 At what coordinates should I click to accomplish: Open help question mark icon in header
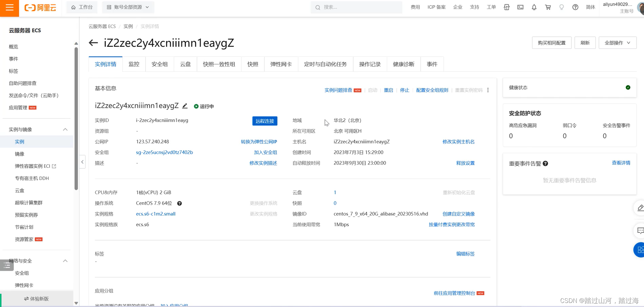(575, 7)
